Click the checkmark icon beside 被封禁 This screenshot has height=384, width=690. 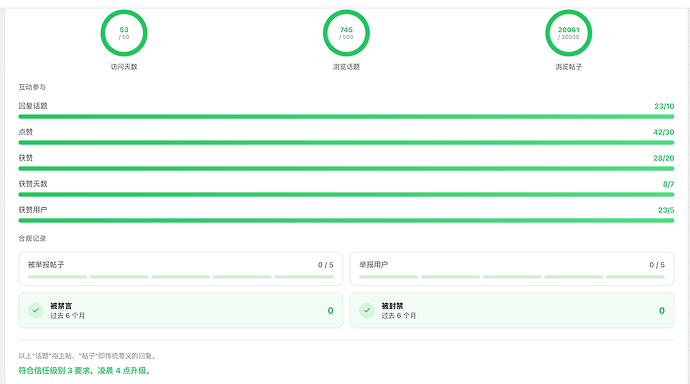pyautogui.click(x=367, y=310)
